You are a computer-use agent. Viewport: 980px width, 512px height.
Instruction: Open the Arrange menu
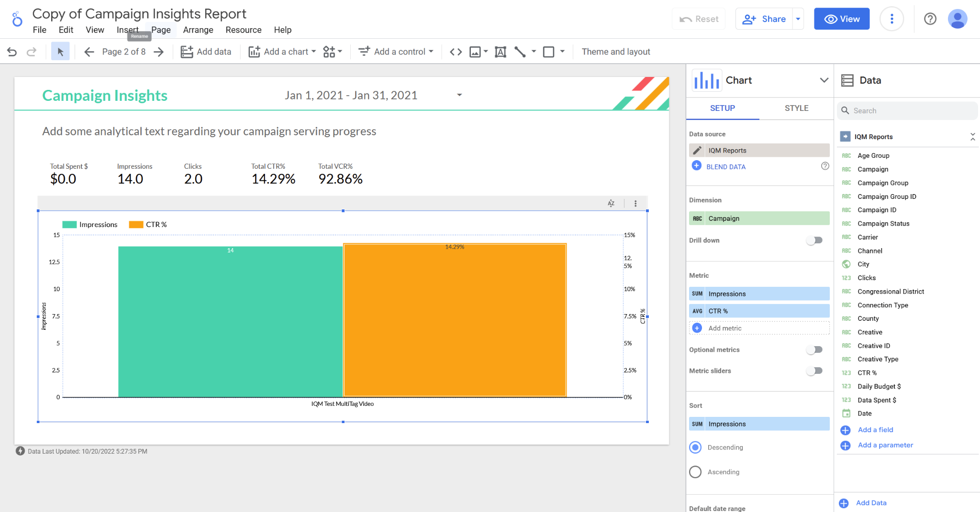tap(198, 30)
